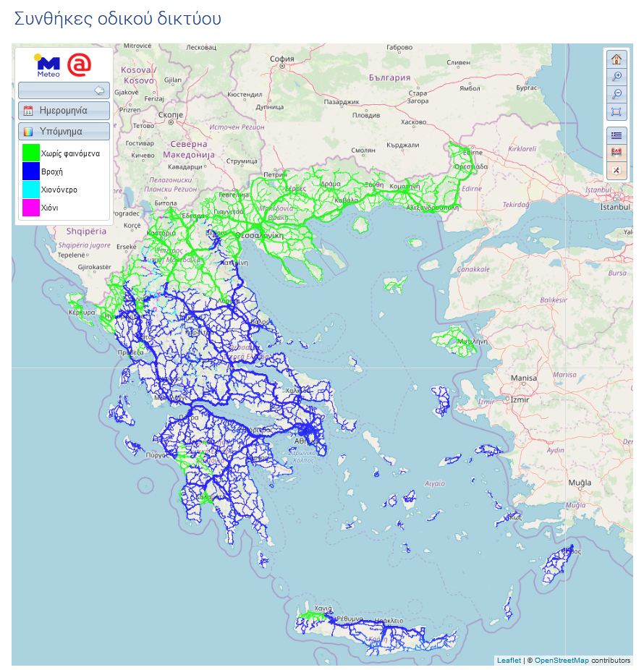Click the home view map button
Viewport: 644px width, 670px height.
click(617, 59)
